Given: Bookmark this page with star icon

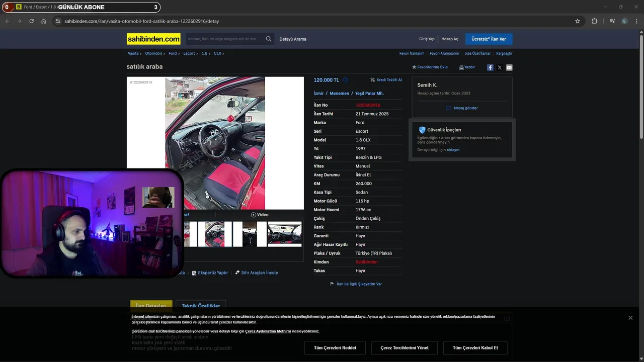Looking at the screenshot, I should (578, 21).
